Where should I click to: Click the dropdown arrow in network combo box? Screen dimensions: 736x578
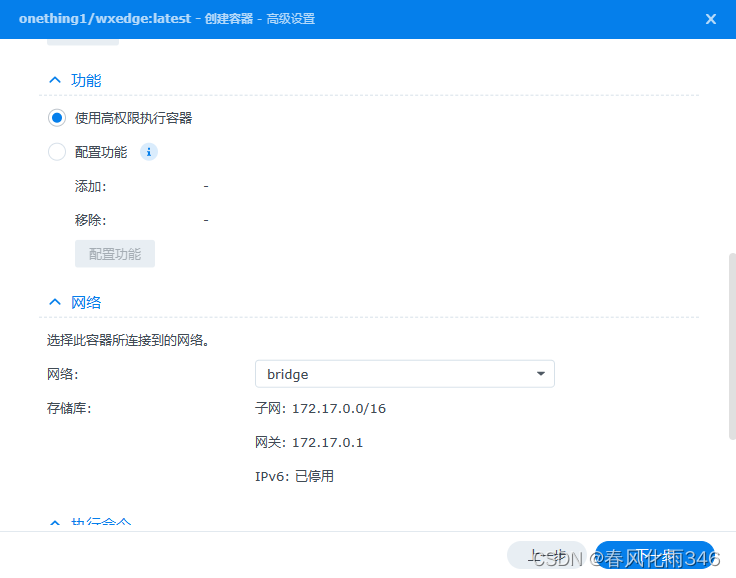pos(541,374)
